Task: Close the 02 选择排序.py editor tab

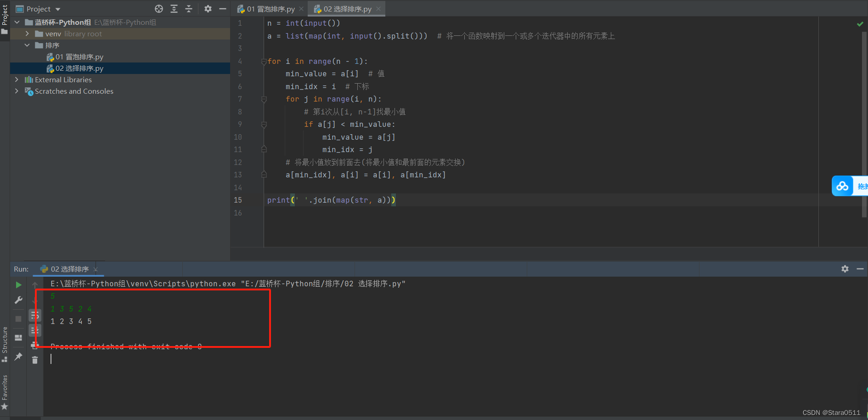Action: click(x=378, y=9)
